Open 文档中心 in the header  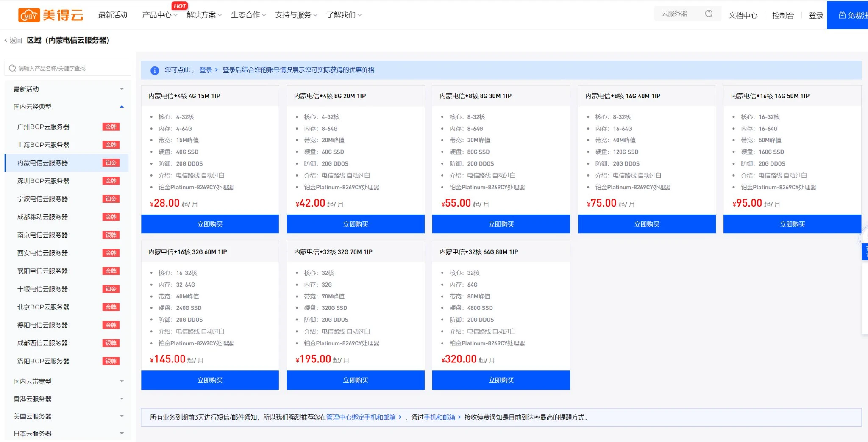click(743, 16)
